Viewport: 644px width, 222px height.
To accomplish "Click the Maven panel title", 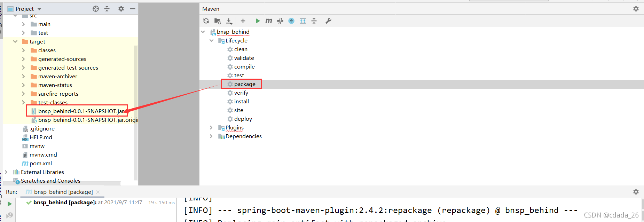I will pos(211,9).
